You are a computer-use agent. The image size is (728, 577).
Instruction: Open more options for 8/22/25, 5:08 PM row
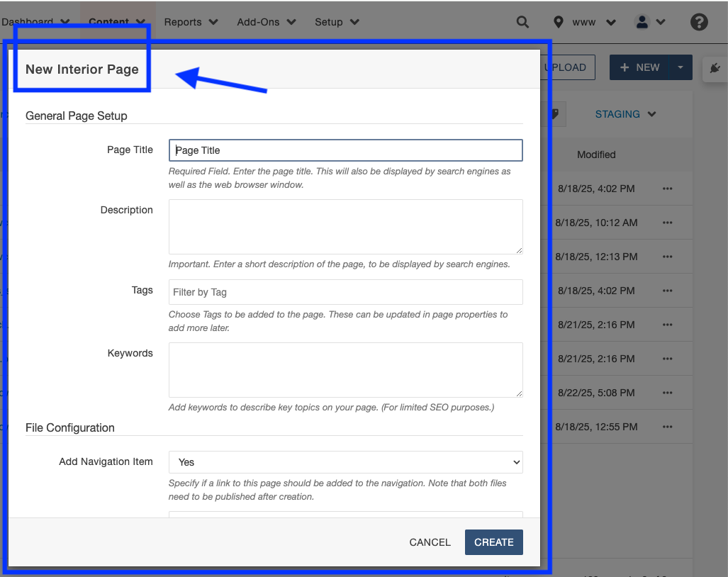coord(667,393)
